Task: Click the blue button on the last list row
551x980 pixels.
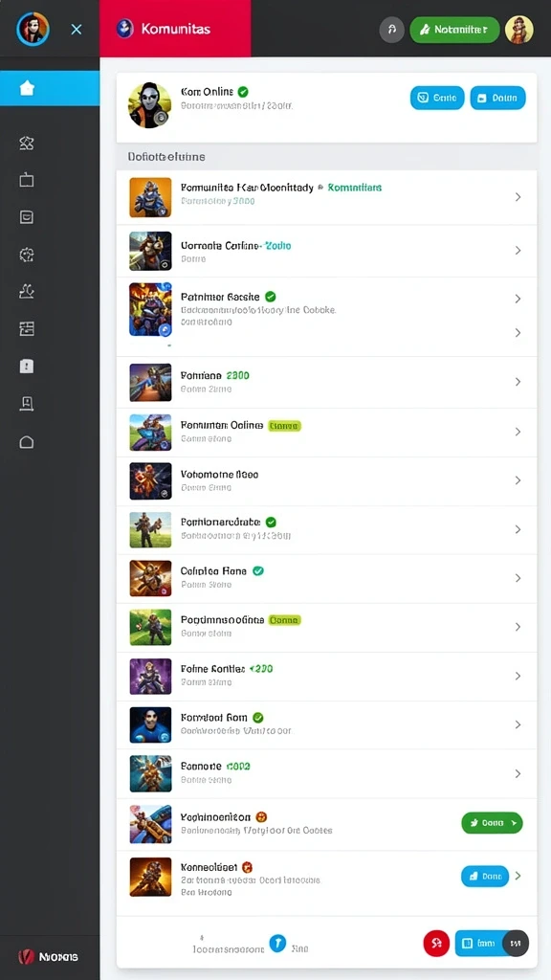Action: pos(485,877)
